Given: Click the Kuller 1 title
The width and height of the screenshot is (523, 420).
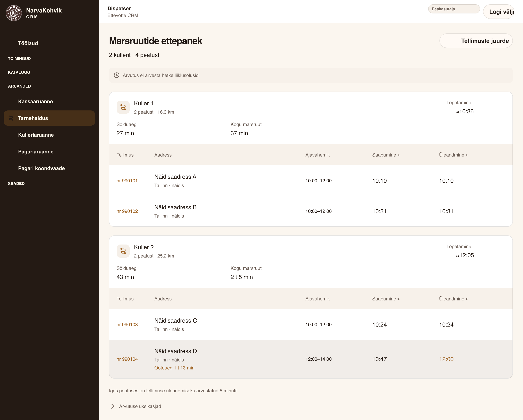Looking at the screenshot, I should tap(144, 103).
